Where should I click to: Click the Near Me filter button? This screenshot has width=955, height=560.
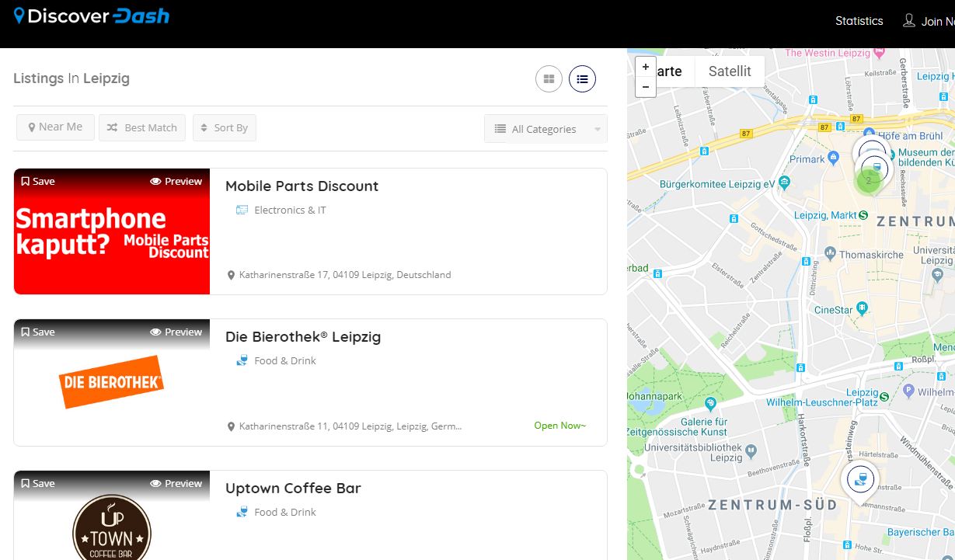coord(55,127)
